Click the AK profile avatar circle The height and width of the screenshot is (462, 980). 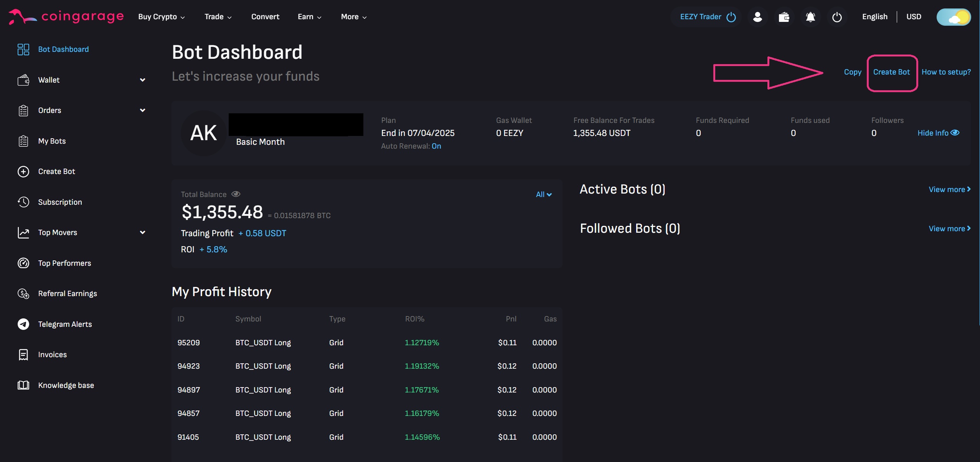204,133
